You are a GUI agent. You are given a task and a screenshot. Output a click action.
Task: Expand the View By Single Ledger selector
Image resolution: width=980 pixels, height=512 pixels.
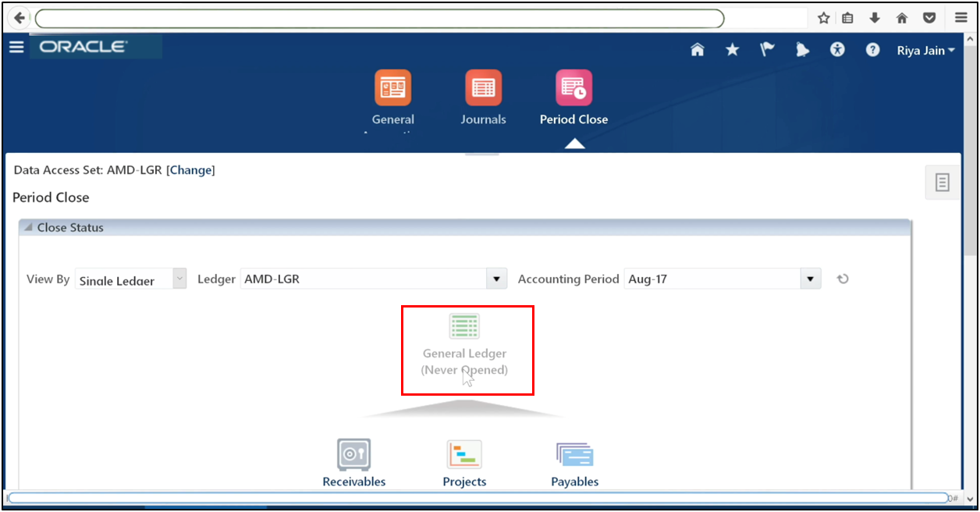tap(178, 279)
